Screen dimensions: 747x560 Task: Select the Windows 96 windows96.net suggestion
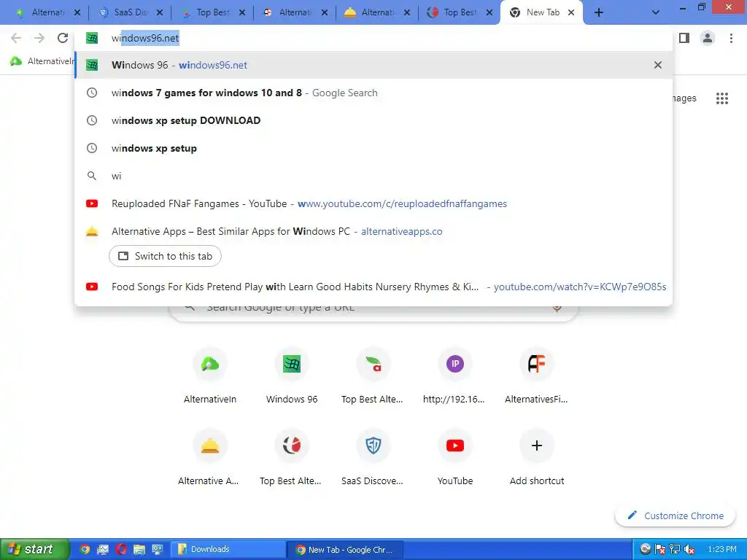coord(373,65)
